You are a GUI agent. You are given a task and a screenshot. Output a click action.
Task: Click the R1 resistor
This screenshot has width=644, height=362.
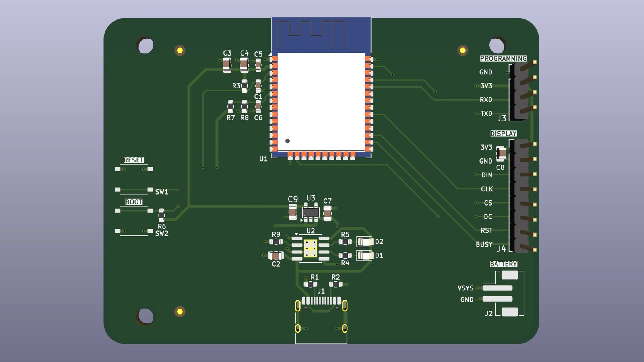click(x=310, y=284)
